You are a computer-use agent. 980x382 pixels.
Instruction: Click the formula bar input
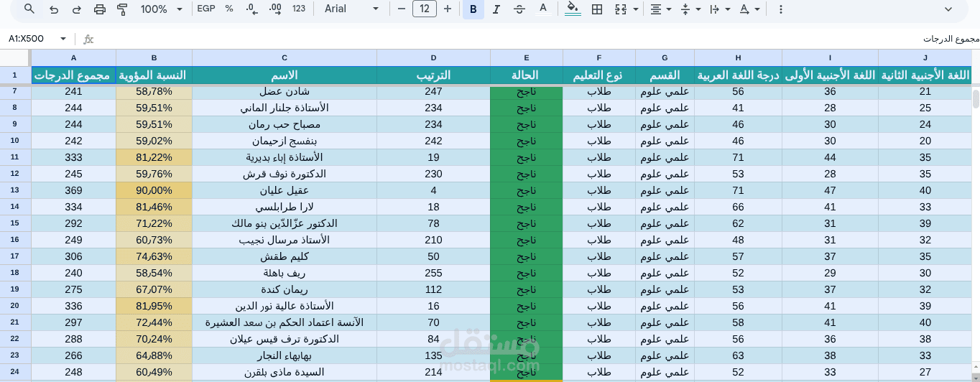click(539, 39)
